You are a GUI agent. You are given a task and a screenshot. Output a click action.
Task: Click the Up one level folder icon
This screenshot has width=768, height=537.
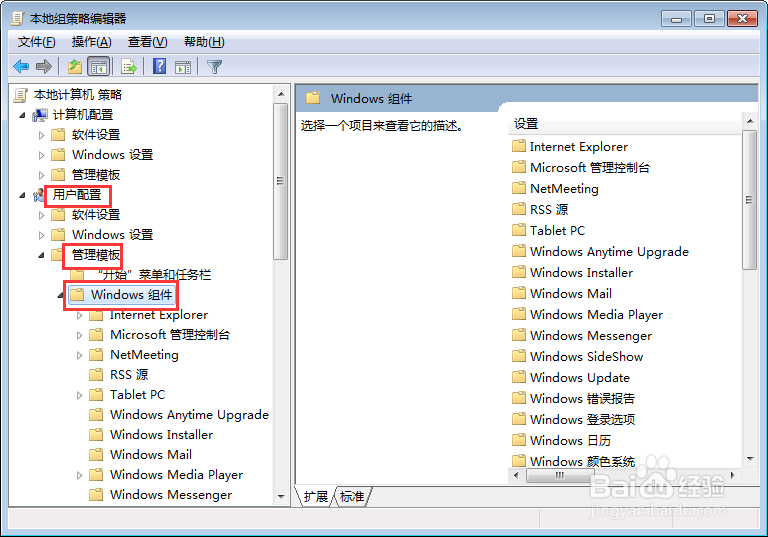tap(74, 66)
